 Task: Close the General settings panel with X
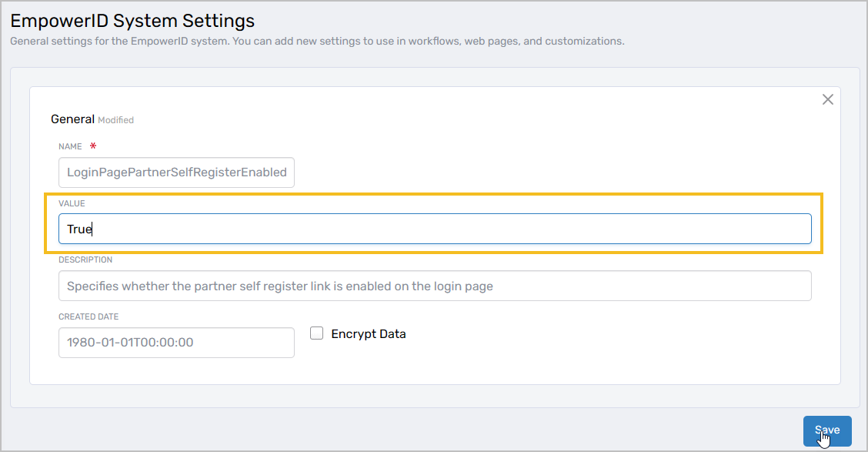pyautogui.click(x=827, y=99)
